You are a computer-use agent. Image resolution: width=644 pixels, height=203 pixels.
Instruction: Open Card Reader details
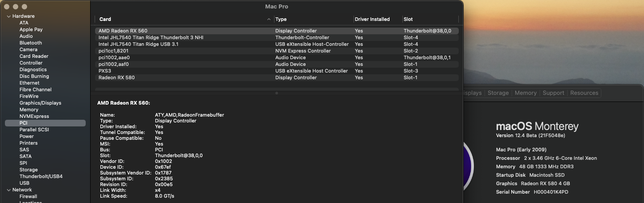34,56
